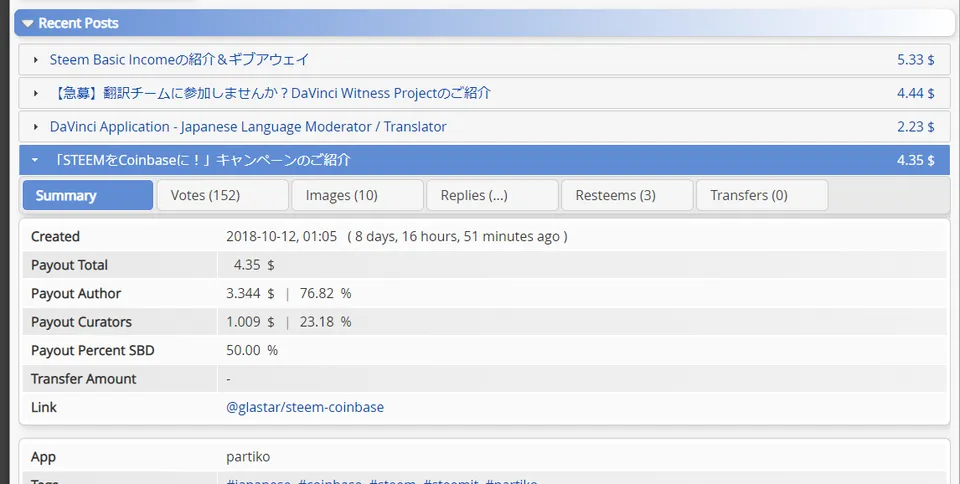Click the Recent Posts header text
The height and width of the screenshot is (484, 960).
point(78,23)
